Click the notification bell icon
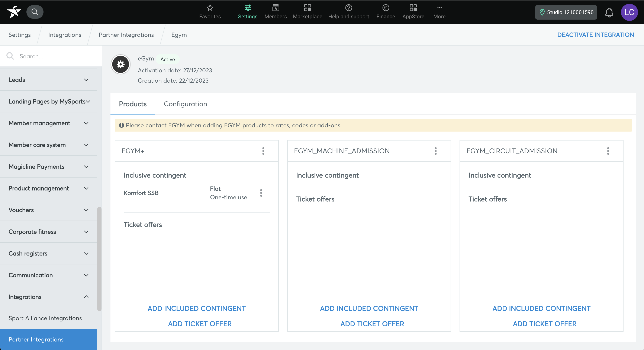 coord(609,12)
